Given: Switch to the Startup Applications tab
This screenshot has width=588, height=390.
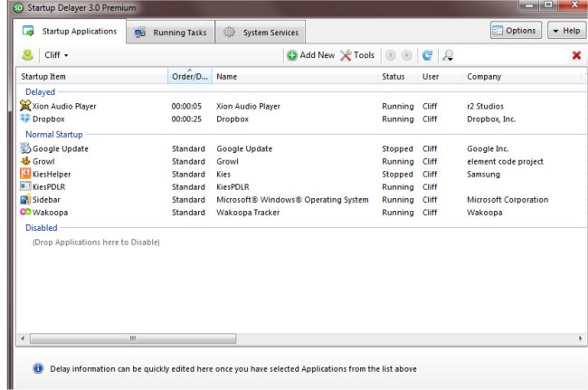Looking at the screenshot, I should 70,31.
